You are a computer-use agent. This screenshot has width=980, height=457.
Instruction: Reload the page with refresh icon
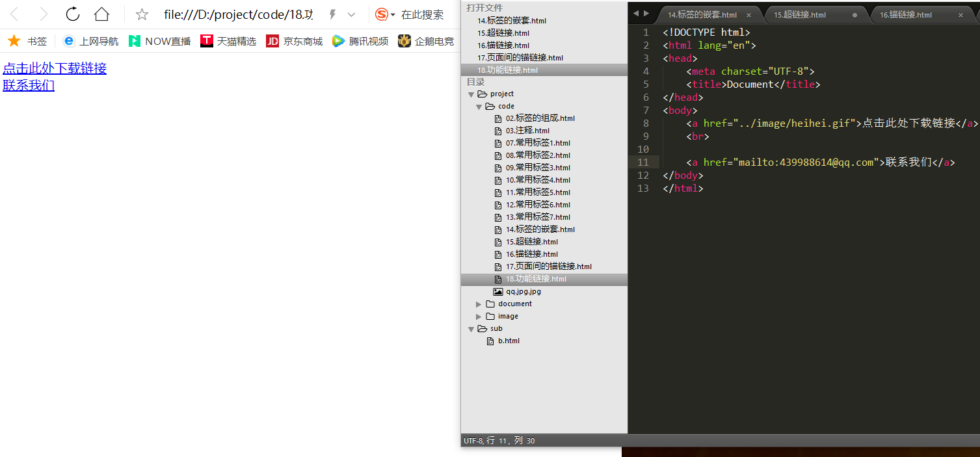(73, 14)
